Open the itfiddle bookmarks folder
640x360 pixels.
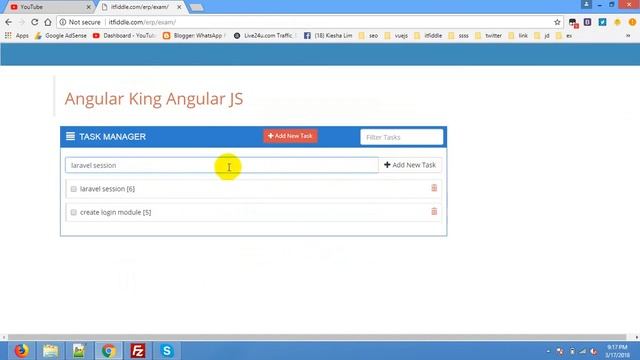[x=428, y=36]
